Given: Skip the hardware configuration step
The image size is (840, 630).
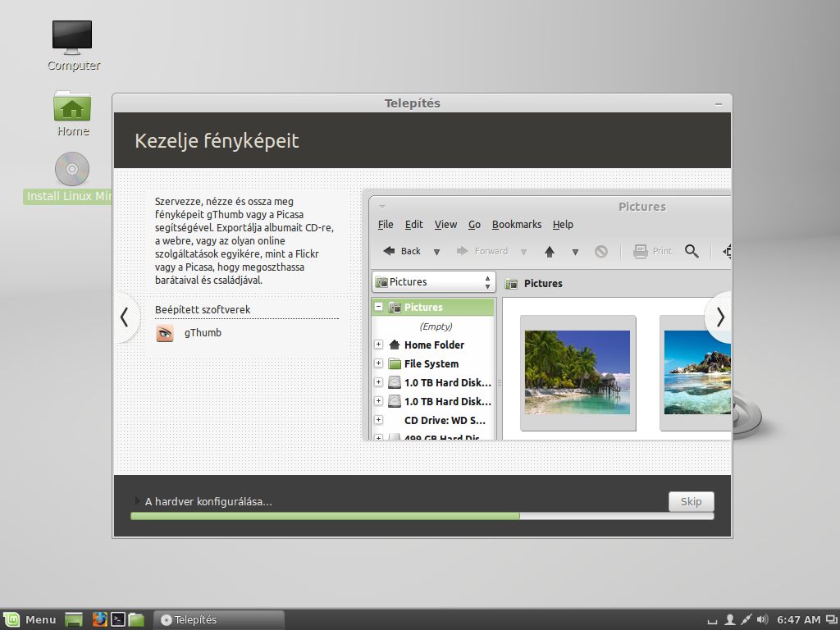Looking at the screenshot, I should click(691, 501).
